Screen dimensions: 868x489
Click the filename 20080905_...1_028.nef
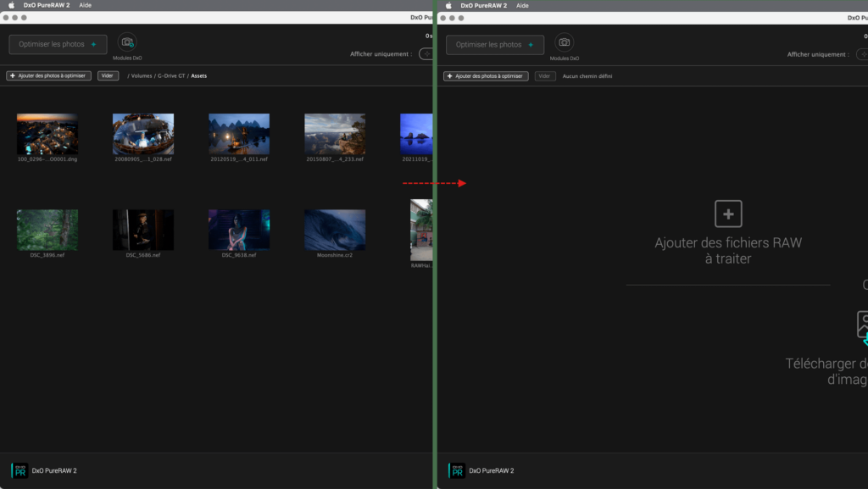(x=143, y=159)
